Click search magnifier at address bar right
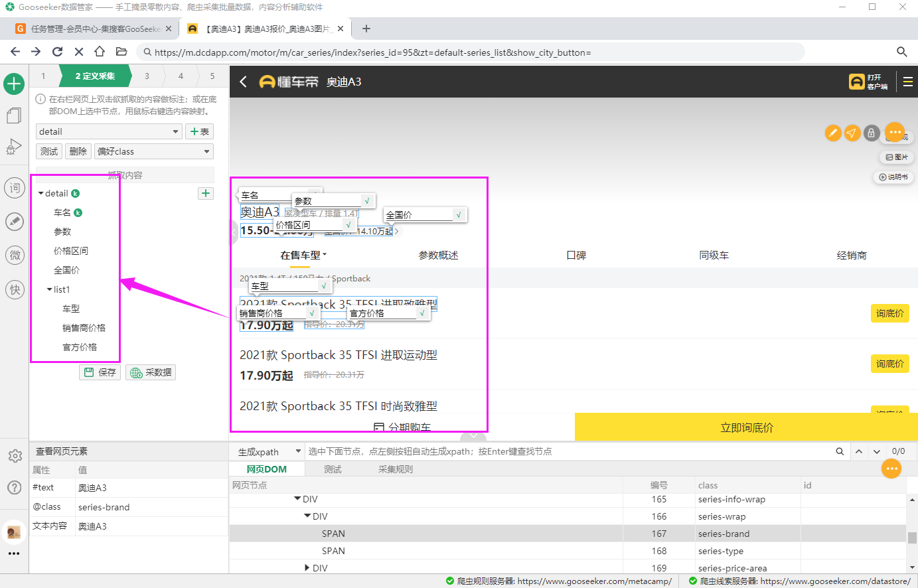 pos(901,52)
